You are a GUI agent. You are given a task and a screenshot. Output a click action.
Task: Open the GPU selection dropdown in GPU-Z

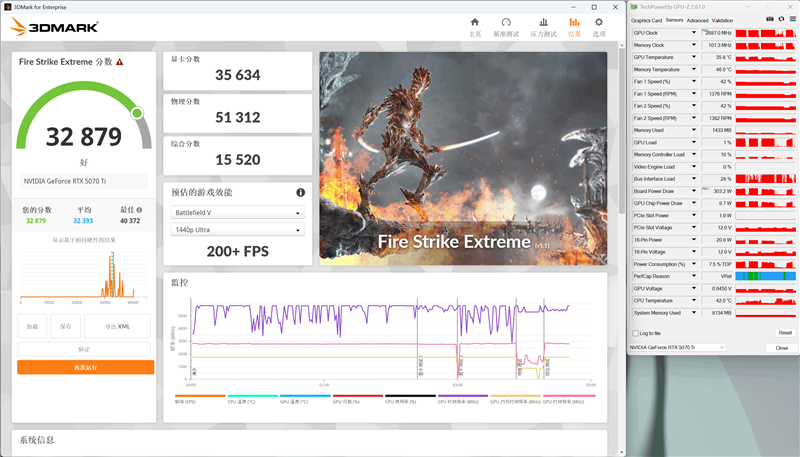click(x=678, y=347)
